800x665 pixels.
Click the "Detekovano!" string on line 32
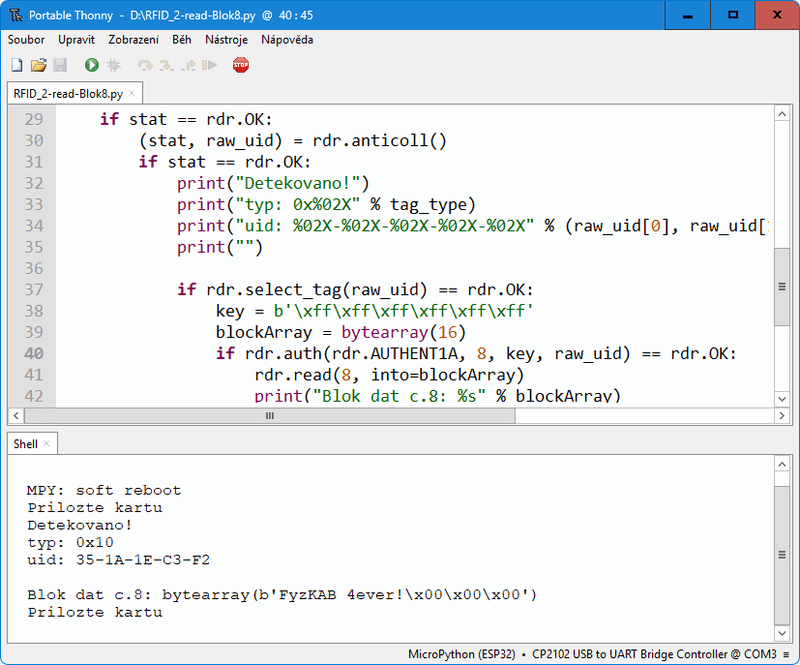click(x=297, y=183)
